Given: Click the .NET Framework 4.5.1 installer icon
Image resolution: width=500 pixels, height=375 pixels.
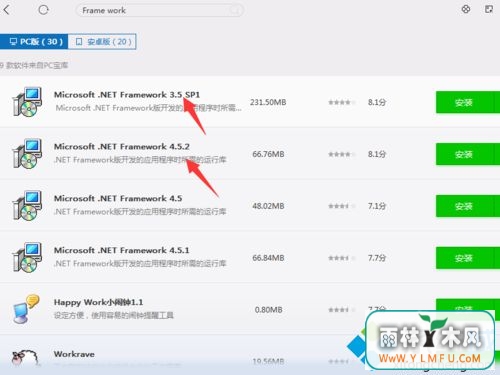Looking at the screenshot, I should coord(27,258).
